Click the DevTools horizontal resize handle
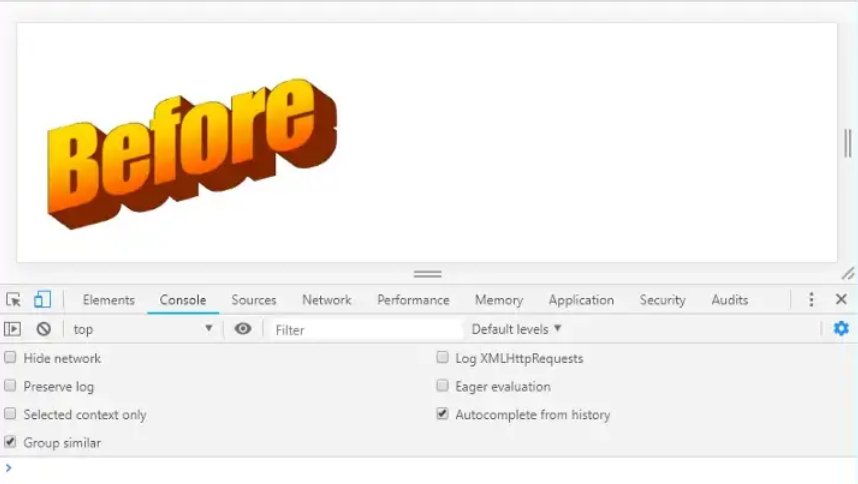The image size is (858, 484). [428, 274]
